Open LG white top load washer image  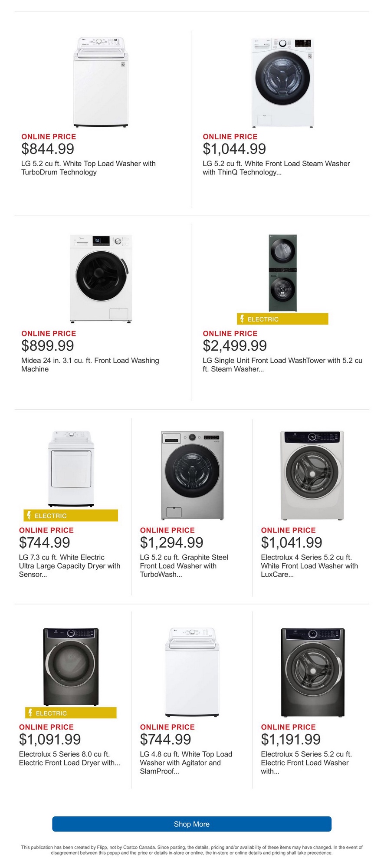tap(101, 82)
